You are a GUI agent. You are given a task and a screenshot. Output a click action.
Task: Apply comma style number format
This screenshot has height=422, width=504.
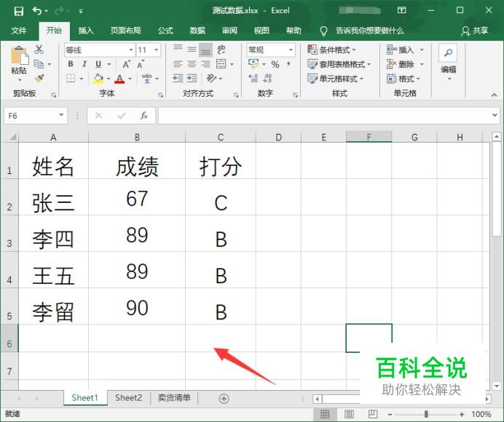[288, 64]
